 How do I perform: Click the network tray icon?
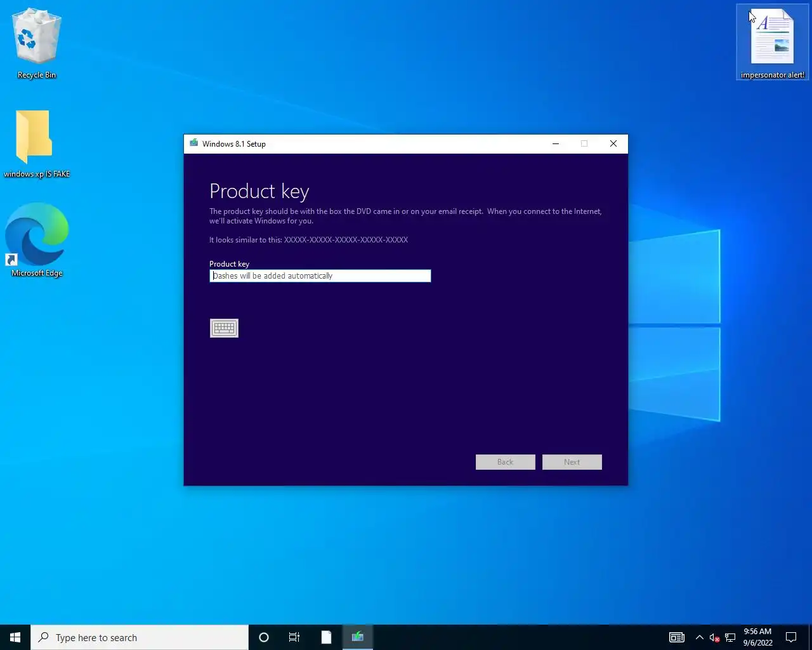click(x=730, y=637)
